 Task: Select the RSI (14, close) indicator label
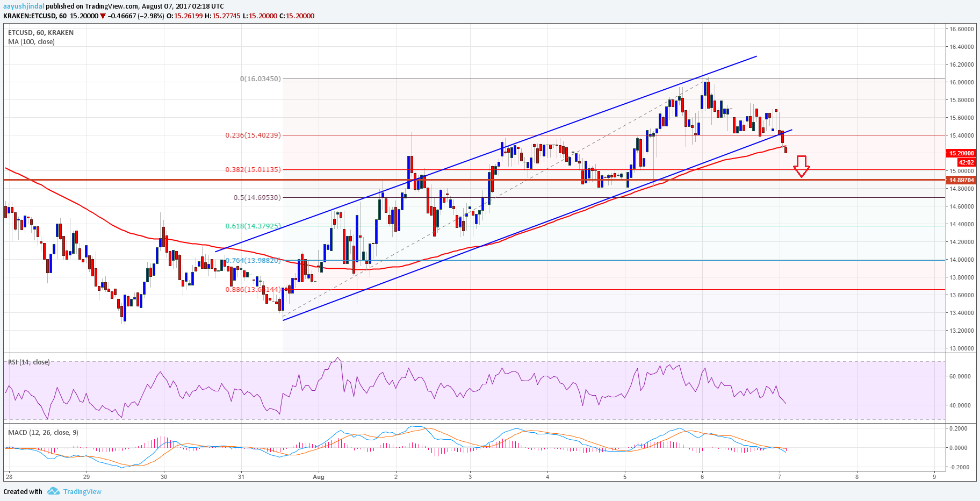pyautogui.click(x=28, y=362)
